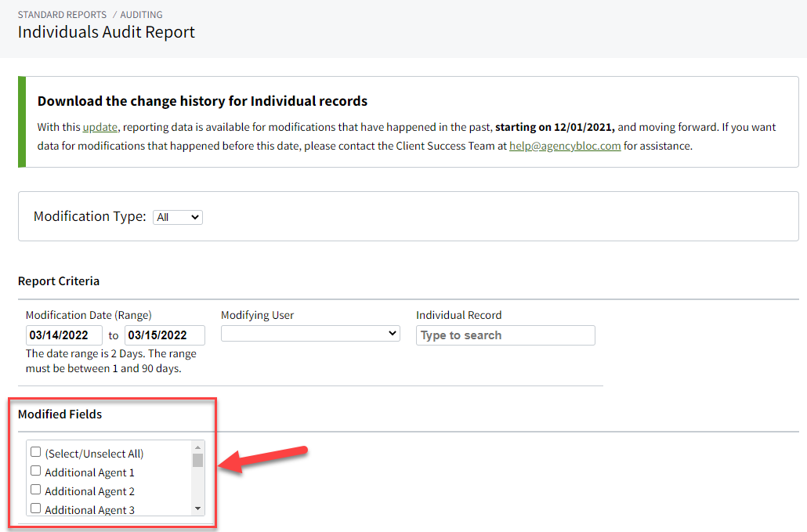Open the Modification Type dropdown
This screenshot has width=807, height=532.
click(178, 217)
